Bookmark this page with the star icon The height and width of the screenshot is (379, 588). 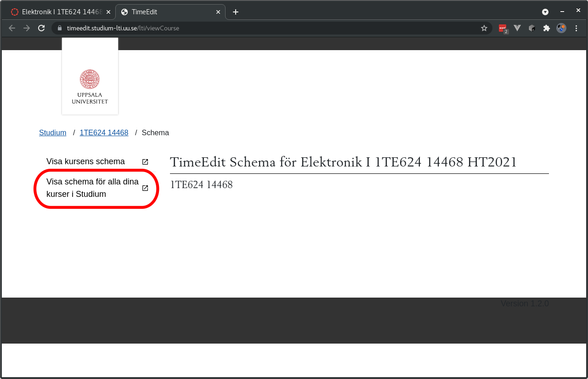coord(484,28)
